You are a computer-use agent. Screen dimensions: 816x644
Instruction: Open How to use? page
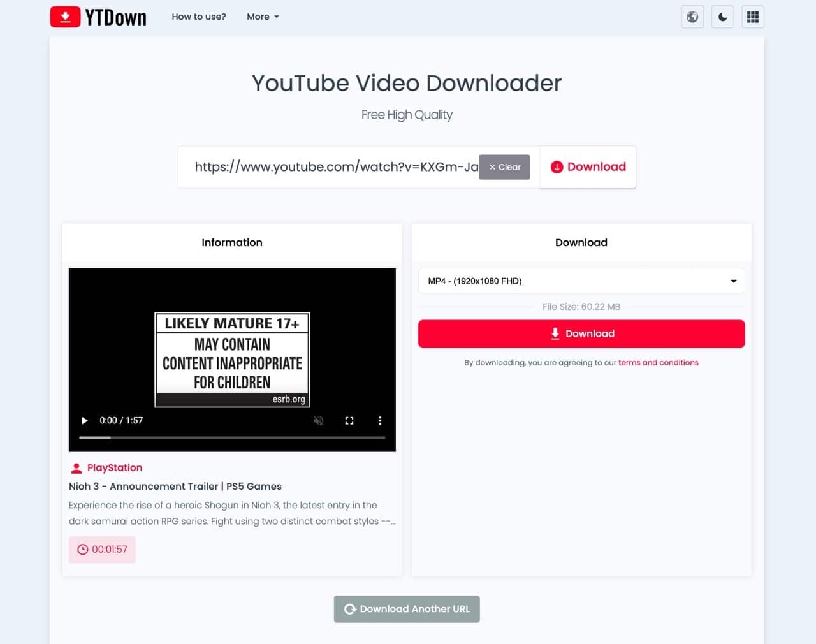[199, 17]
